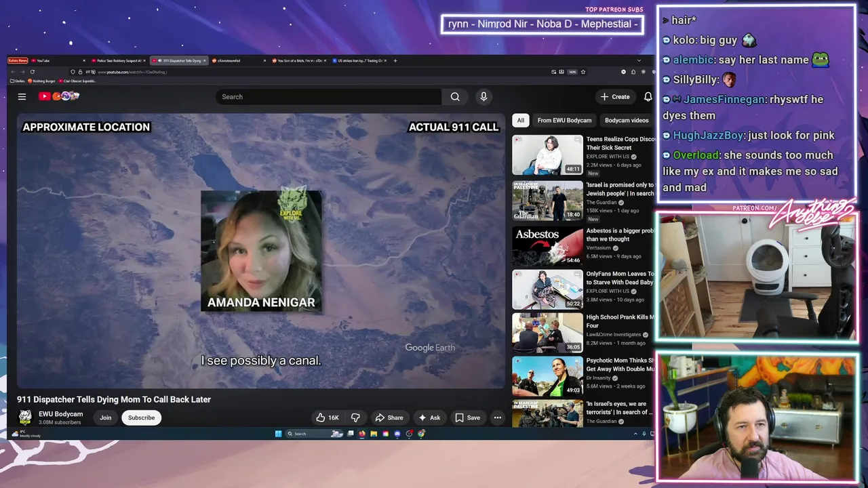Open more actions three-dot menu
The width and height of the screenshot is (868, 488).
(498, 418)
